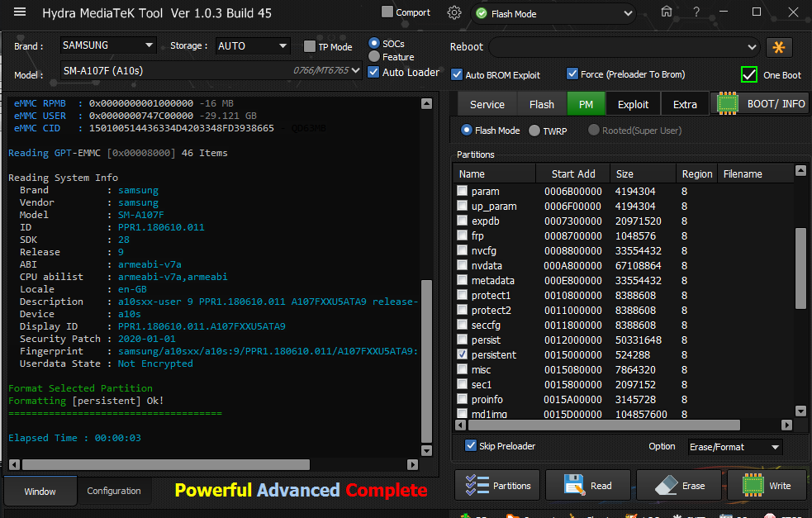Select the SOCs radio option
The image size is (812, 518).
click(x=374, y=43)
